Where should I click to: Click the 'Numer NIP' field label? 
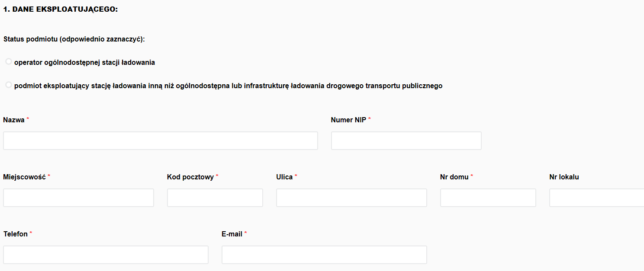(x=348, y=120)
